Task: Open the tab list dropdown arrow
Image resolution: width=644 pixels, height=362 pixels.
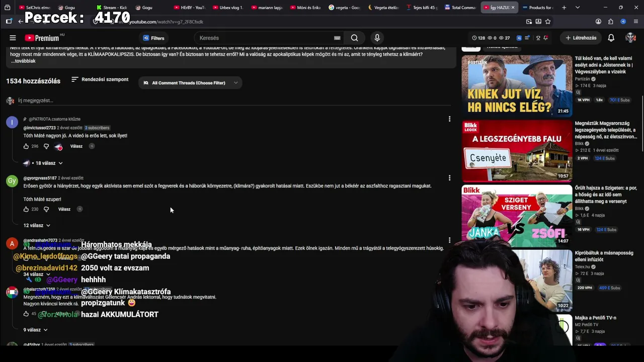Action: click(x=577, y=8)
